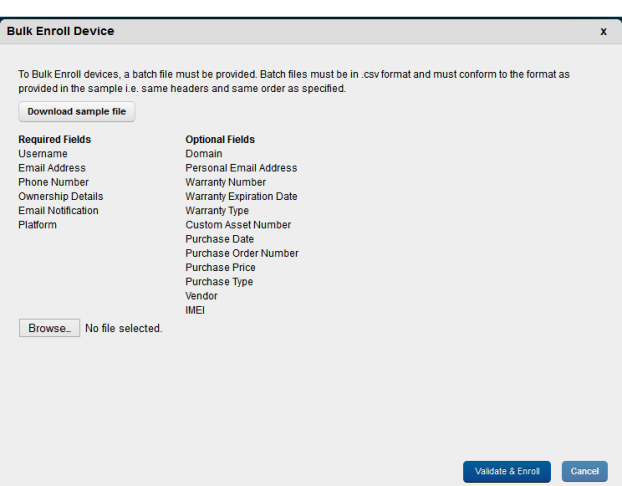Open the file picker with Browse
Viewport: 622px width, 486px height.
pyautogui.click(x=50, y=328)
